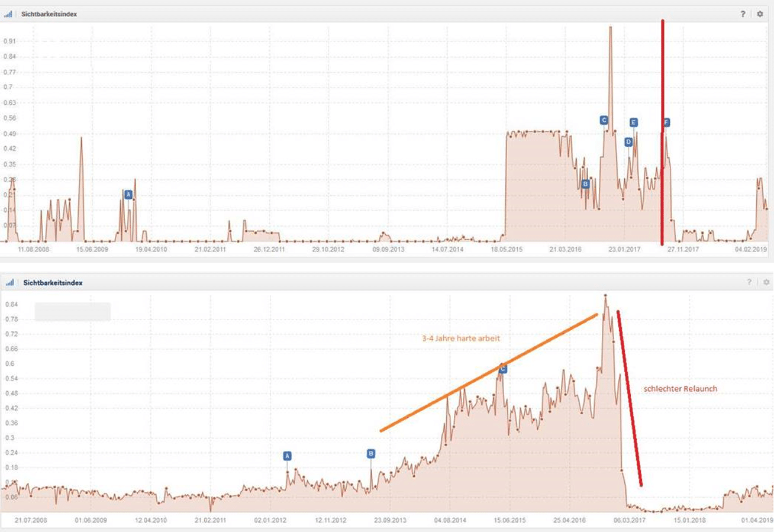This screenshot has height=532, width=774.
Task: Select event pin C in top chart
Action: click(x=604, y=120)
